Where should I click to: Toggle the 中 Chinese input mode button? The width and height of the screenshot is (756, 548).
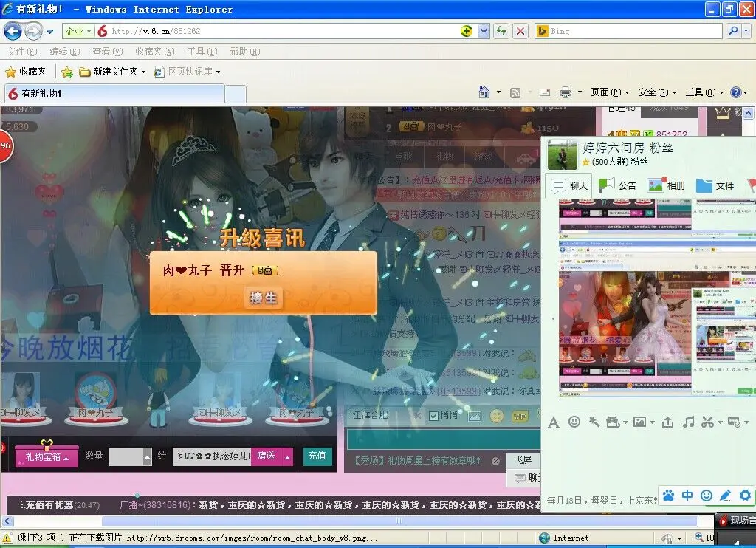[687, 496]
